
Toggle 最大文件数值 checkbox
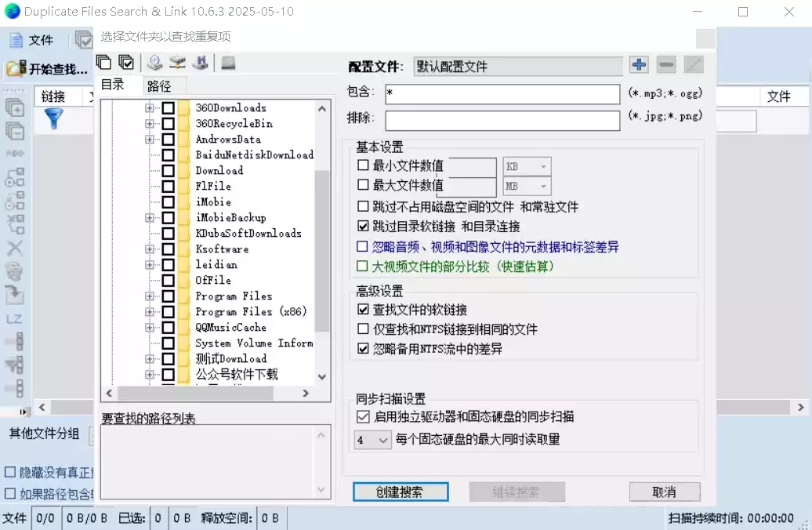point(363,185)
